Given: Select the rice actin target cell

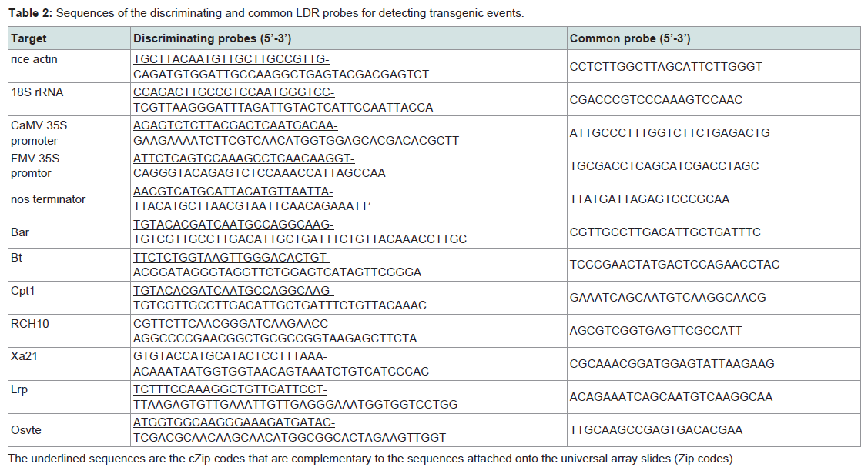Looking at the screenshot, I should click(69, 66).
